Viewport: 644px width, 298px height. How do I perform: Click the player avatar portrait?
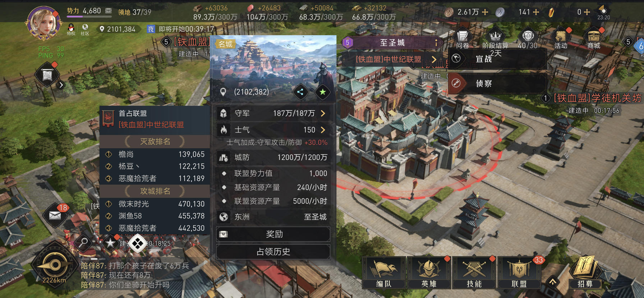click(43, 23)
